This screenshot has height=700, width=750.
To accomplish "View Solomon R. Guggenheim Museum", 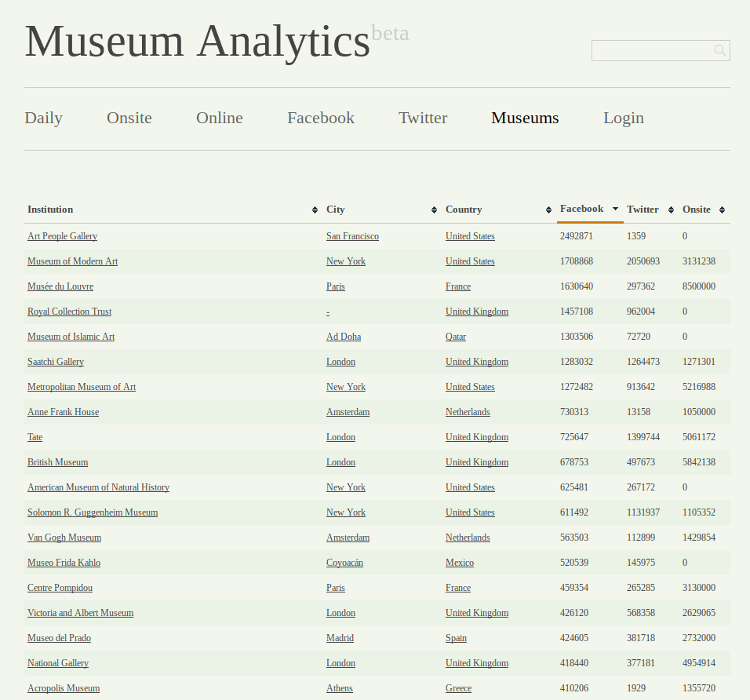I will coord(93,512).
